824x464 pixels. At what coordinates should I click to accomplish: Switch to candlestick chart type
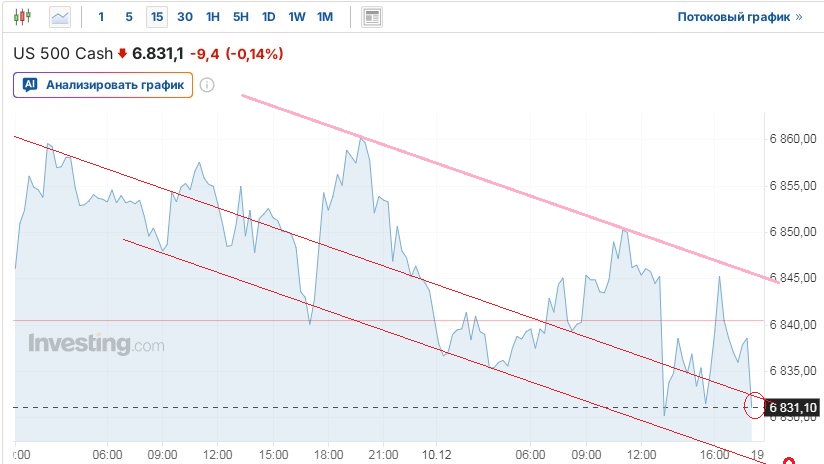[x=24, y=17]
